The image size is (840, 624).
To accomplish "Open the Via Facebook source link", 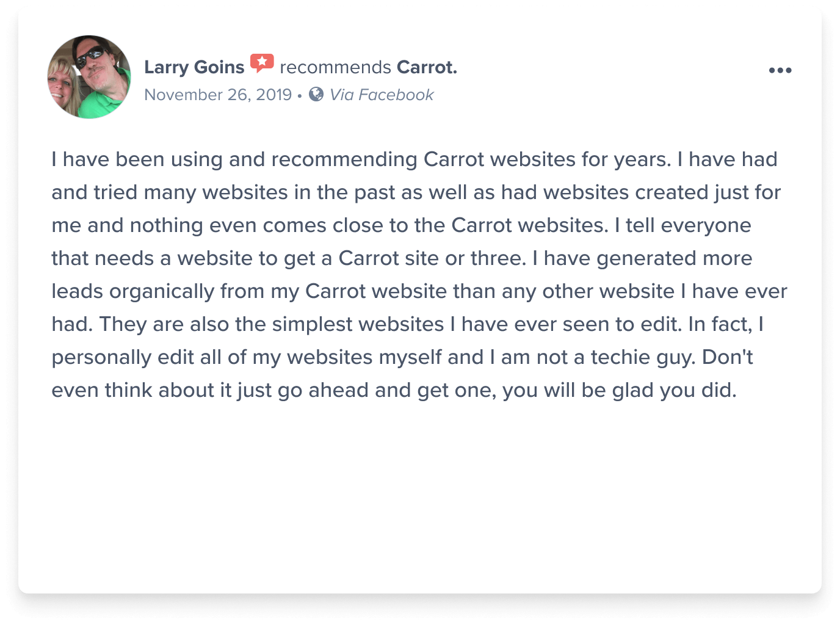I will tap(382, 95).
